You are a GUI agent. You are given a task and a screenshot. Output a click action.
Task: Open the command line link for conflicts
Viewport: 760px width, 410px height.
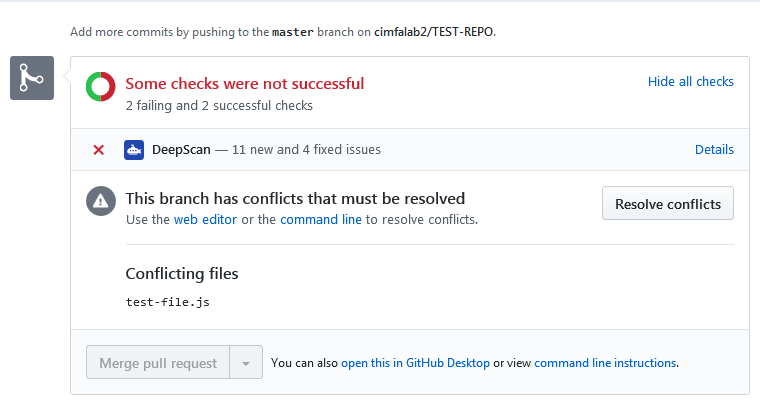point(321,220)
